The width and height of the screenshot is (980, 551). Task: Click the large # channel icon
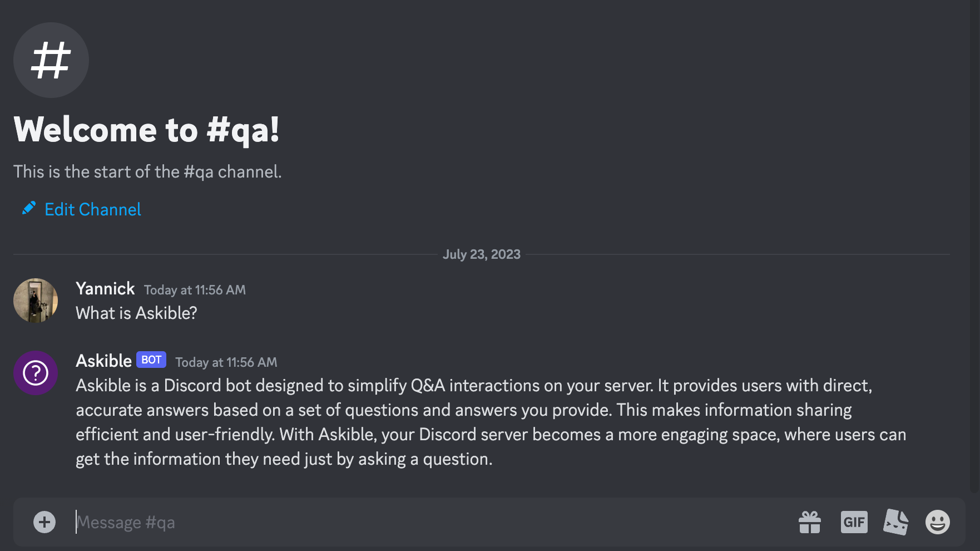[51, 60]
